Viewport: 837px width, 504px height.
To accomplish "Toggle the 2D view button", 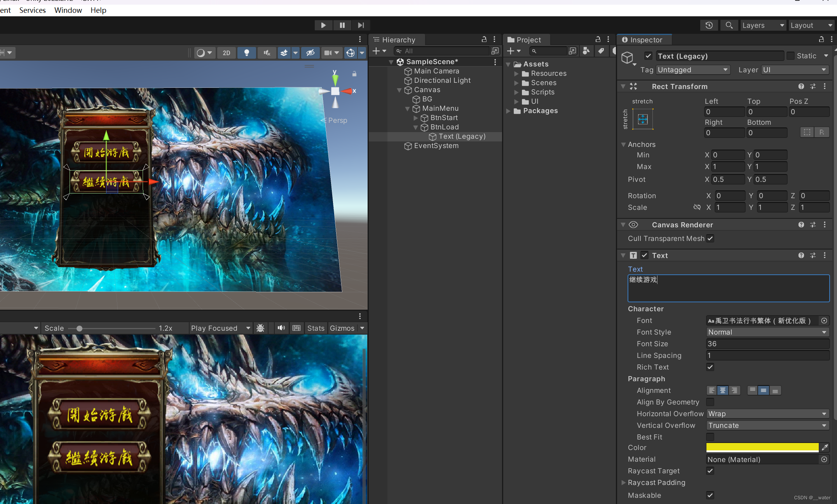I will 227,53.
